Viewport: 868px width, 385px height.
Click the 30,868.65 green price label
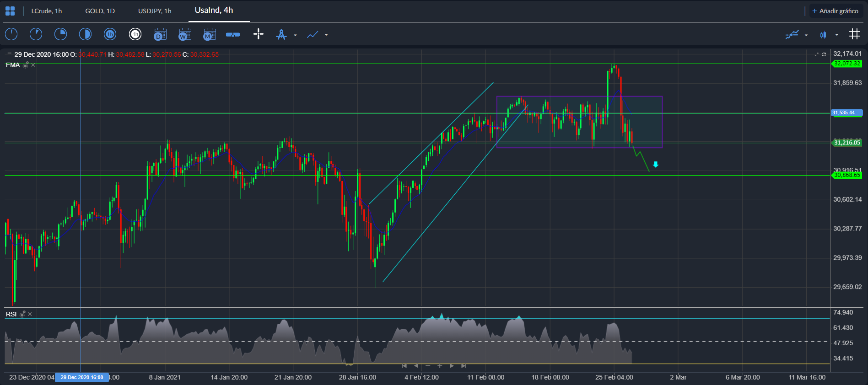[x=846, y=175]
